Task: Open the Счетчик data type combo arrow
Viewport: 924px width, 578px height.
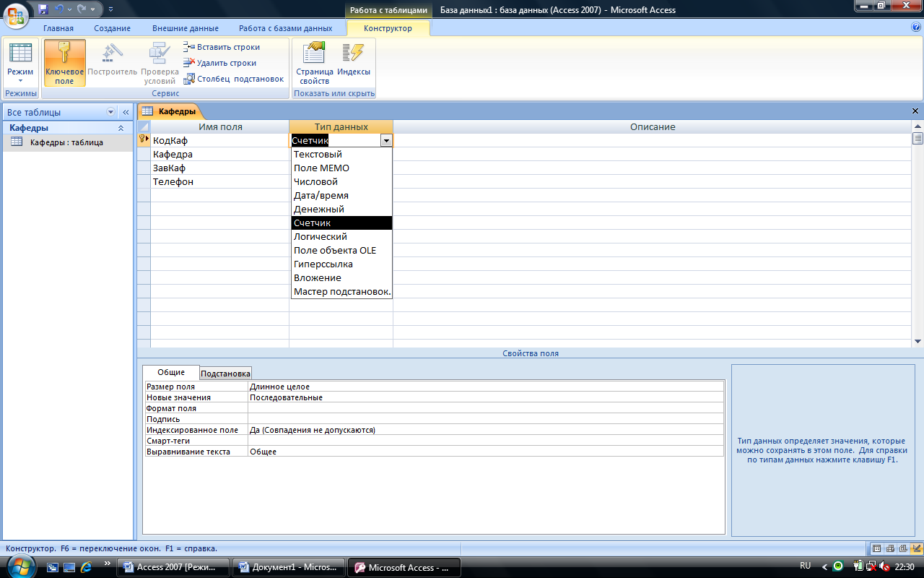Action: coord(386,141)
